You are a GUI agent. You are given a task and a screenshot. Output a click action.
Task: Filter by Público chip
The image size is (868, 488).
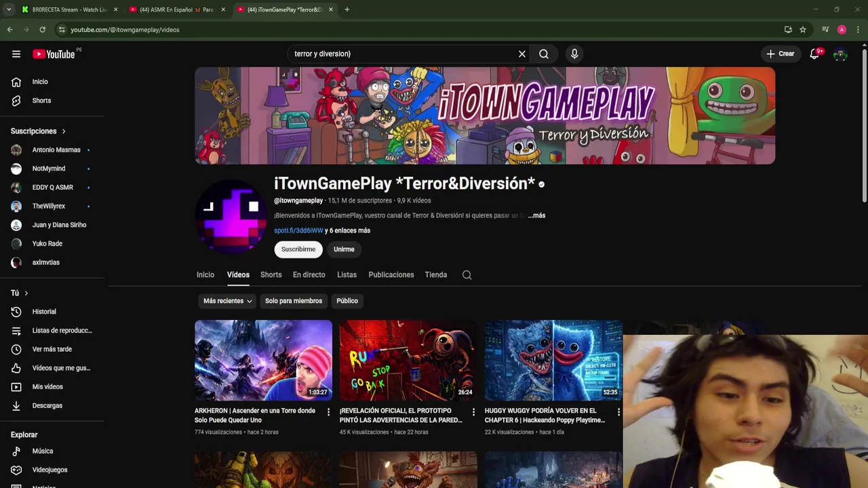click(347, 301)
